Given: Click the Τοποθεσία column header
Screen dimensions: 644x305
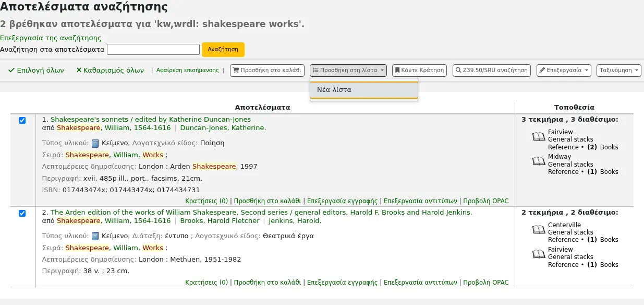Looking at the screenshot, I should tap(574, 108).
